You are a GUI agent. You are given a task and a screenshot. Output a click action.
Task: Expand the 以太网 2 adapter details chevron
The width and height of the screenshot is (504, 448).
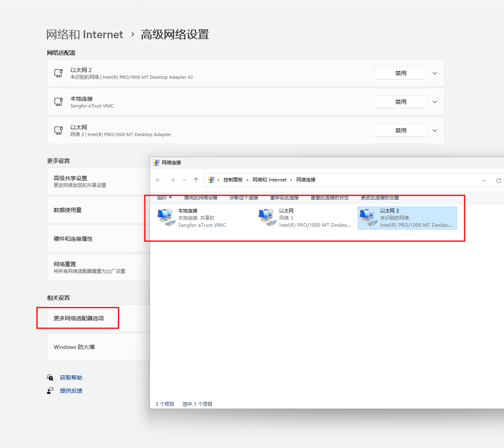(x=435, y=73)
